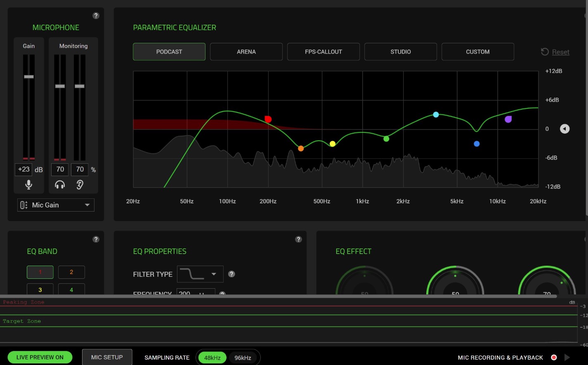Click the horizontal scrollbar above level meter
588x365 pixels.
[279, 296]
